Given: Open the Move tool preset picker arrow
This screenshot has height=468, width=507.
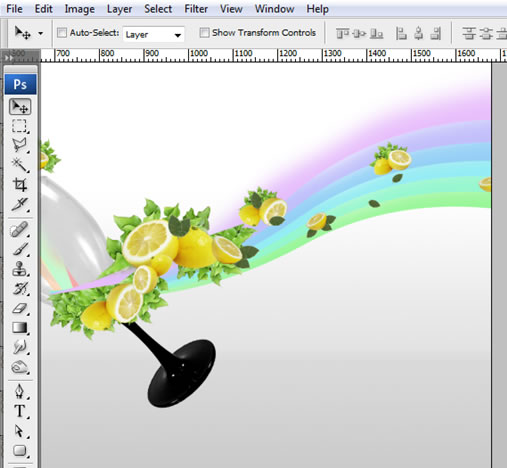Looking at the screenshot, I should pyautogui.click(x=41, y=33).
